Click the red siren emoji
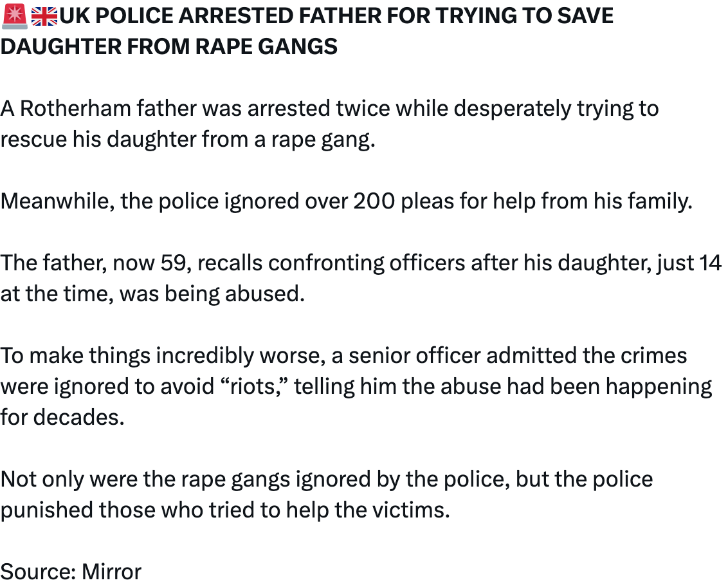This screenshot has height=587, width=728. click(14, 15)
